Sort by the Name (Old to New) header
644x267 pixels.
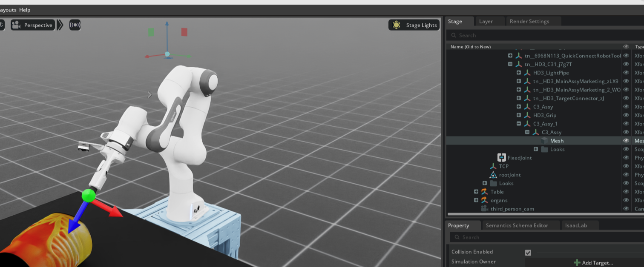click(471, 47)
